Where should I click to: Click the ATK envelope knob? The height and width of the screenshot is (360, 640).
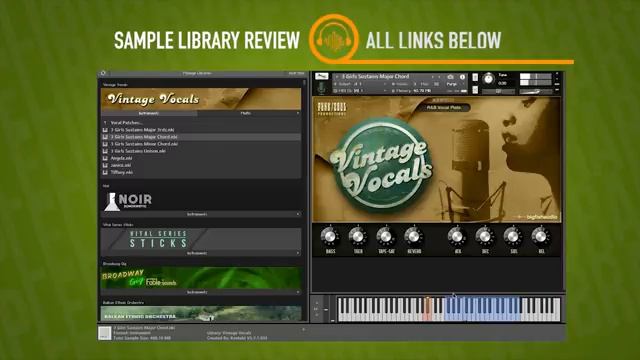click(457, 237)
